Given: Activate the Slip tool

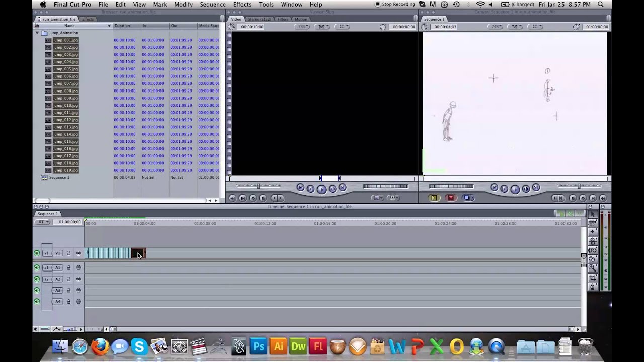Looking at the screenshot, I should tap(592, 250).
